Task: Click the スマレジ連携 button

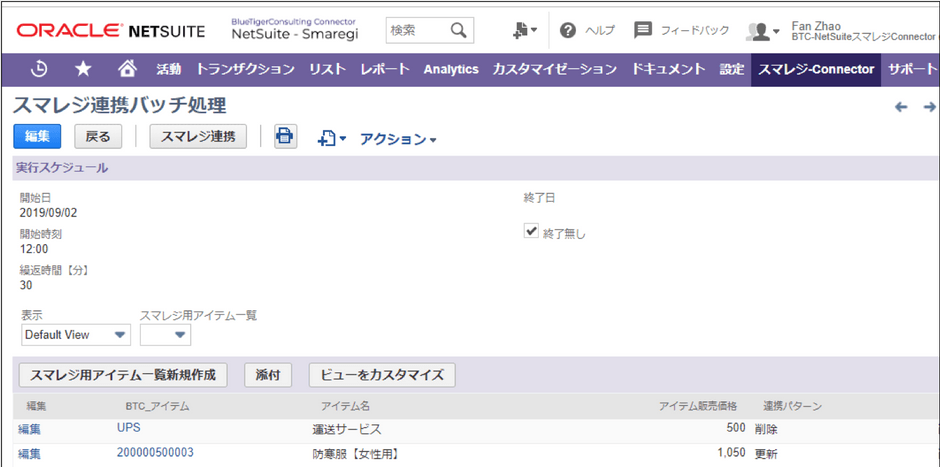Action: point(198,137)
